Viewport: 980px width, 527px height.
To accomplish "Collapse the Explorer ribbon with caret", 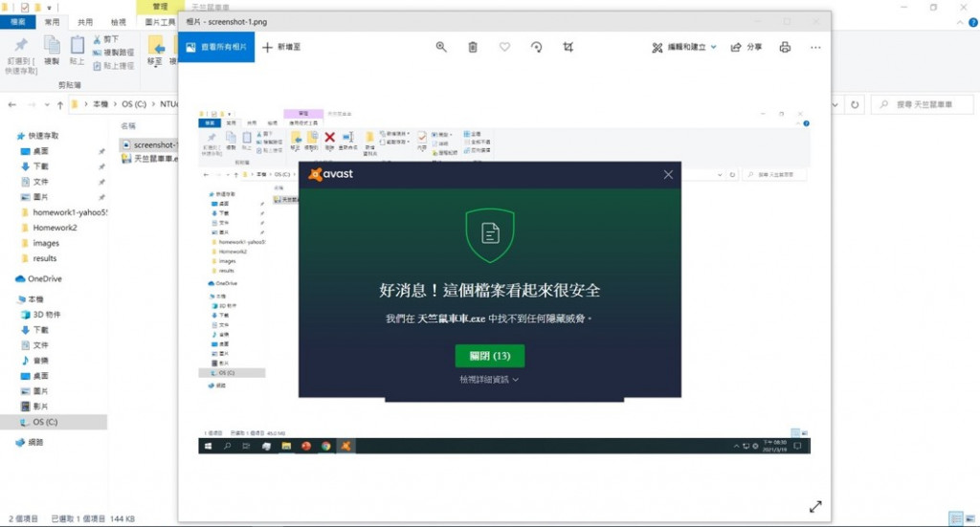I will click(960, 23).
